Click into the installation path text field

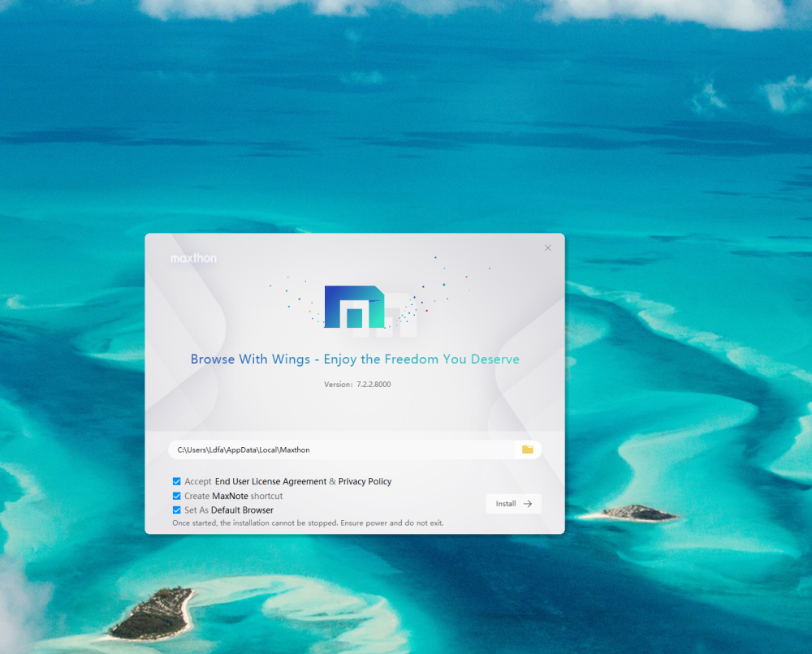(341, 450)
